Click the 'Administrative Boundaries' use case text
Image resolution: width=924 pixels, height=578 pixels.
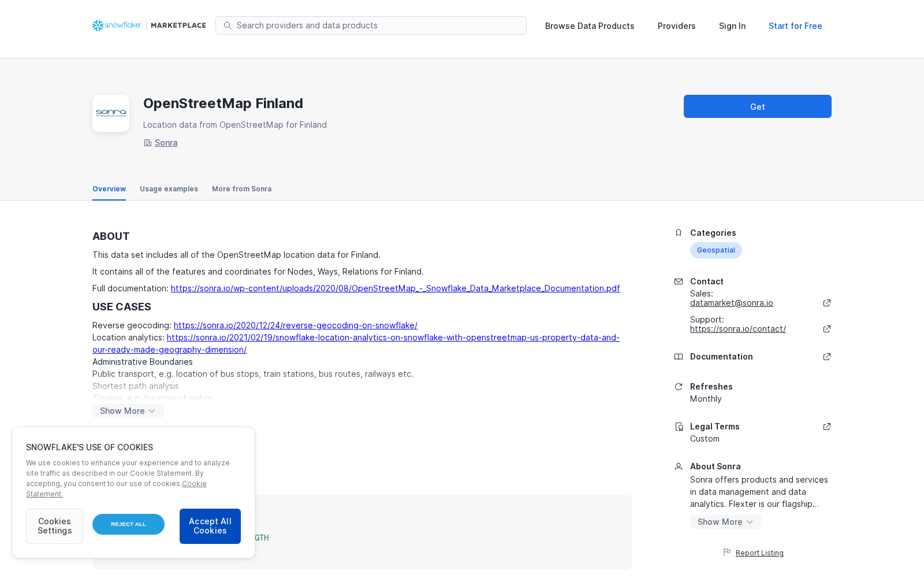(143, 362)
